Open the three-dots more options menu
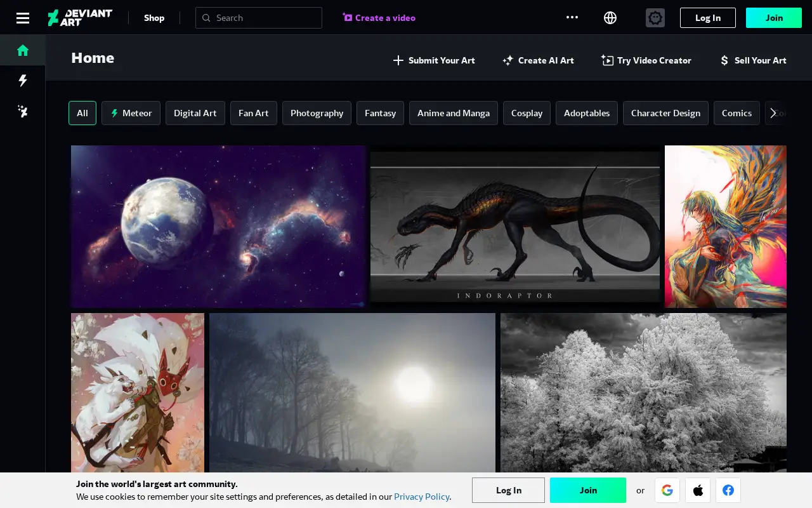Screen dimensions: 812x508 (572, 17)
